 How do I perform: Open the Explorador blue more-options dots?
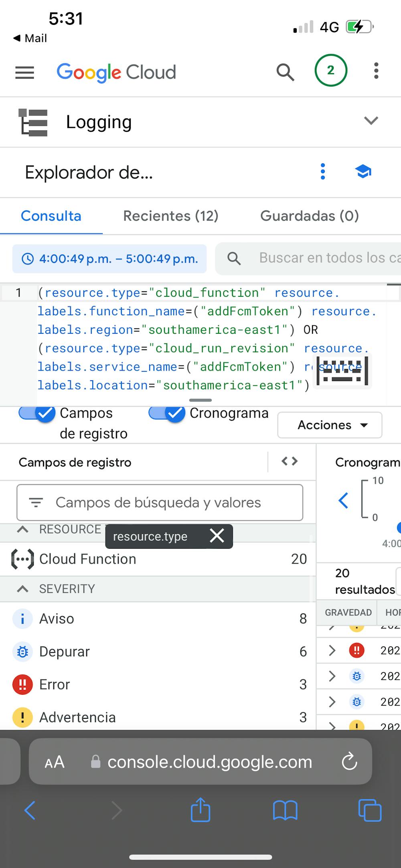click(x=323, y=172)
